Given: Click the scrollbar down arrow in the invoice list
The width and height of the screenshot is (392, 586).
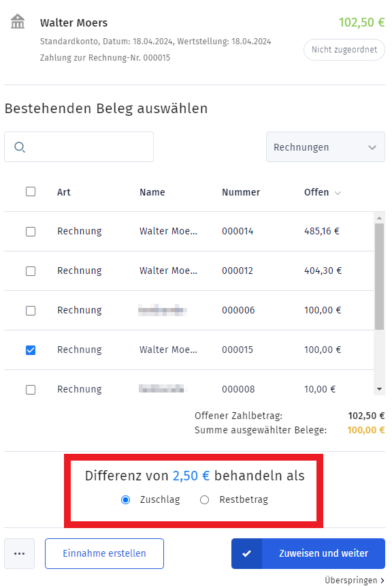Looking at the screenshot, I should coord(379,390).
